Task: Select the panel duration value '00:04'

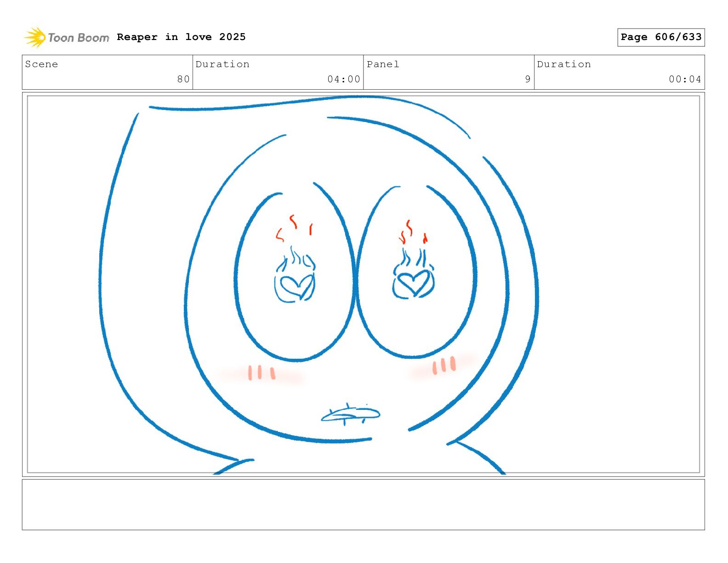Action: [685, 79]
